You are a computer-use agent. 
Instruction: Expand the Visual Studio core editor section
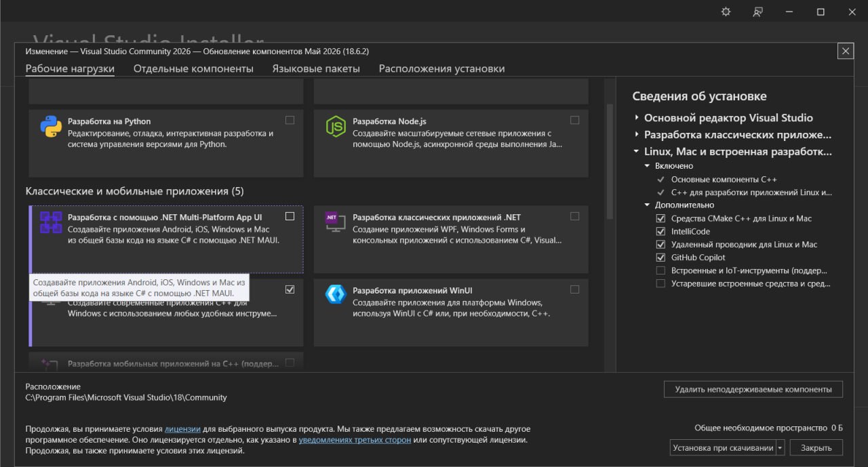pyautogui.click(x=637, y=117)
